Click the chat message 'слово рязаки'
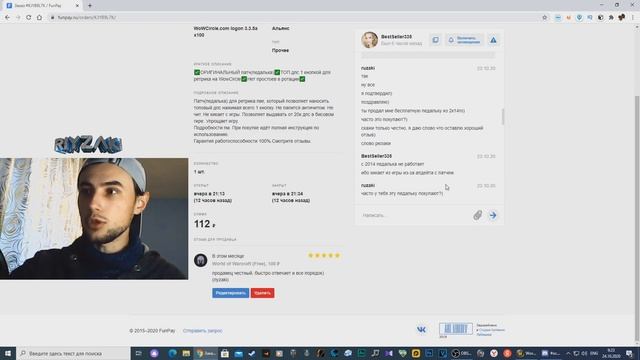 (x=376, y=144)
